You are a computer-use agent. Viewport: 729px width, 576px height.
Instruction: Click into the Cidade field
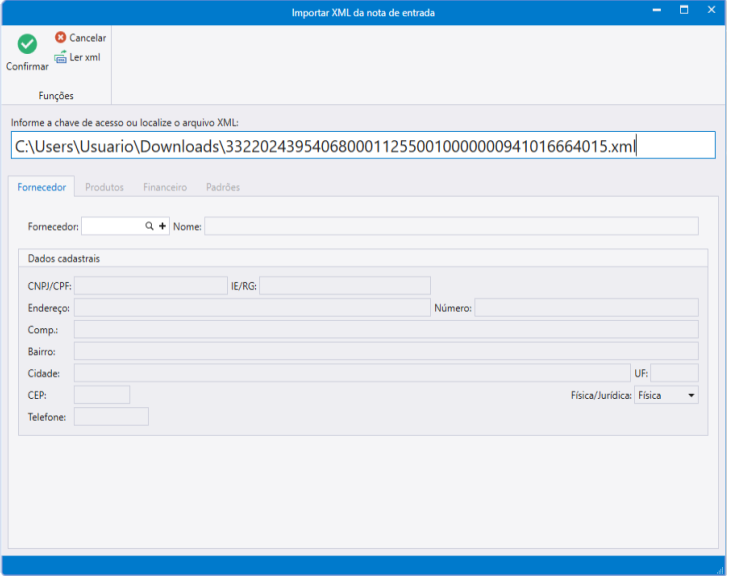pyautogui.click(x=352, y=373)
